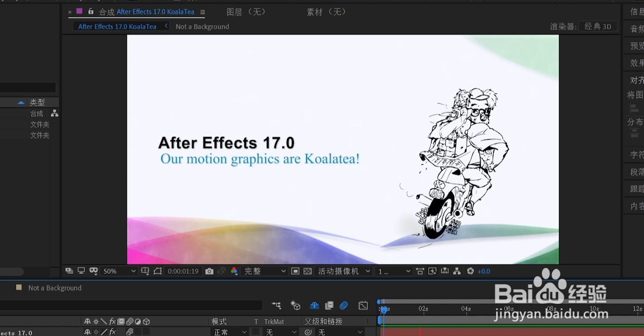
Task: Open the composition flowchart icon
Action: (x=457, y=271)
